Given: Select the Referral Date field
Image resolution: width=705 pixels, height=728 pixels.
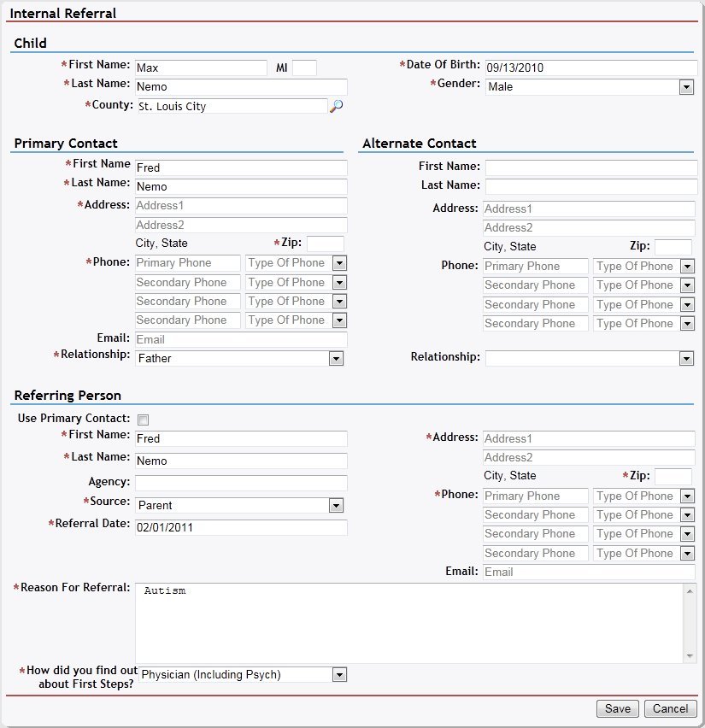Looking at the screenshot, I should pos(241,527).
